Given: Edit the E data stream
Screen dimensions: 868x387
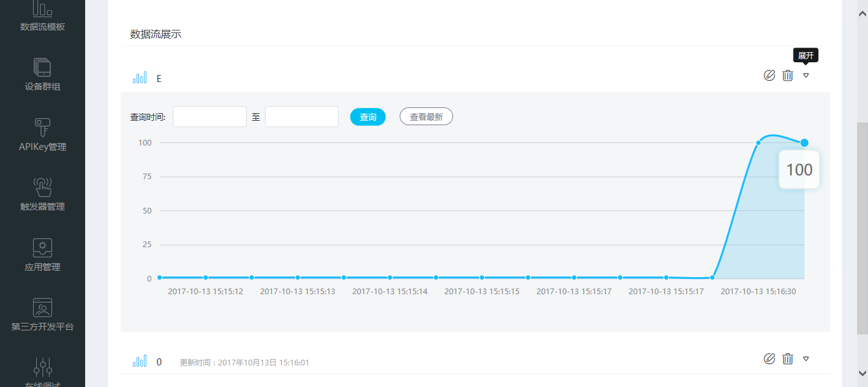Looking at the screenshot, I should tap(770, 76).
